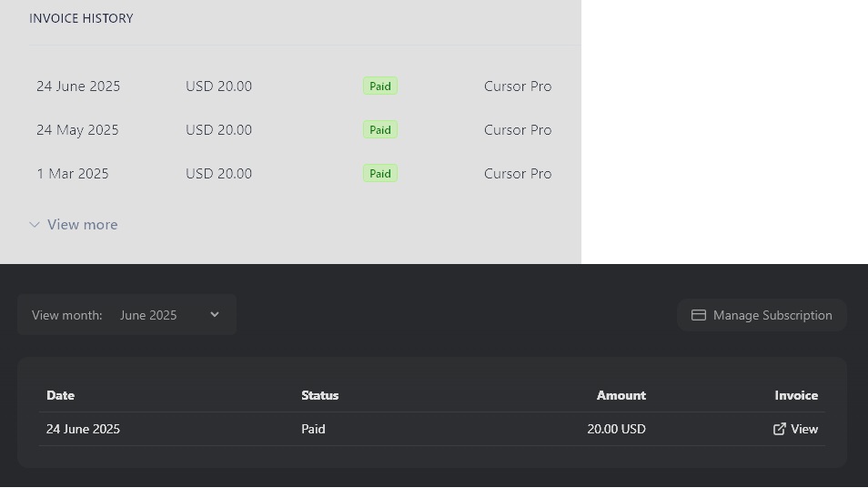
Task: Select the 1 Mar 2025 invoice row
Action: coord(294,173)
